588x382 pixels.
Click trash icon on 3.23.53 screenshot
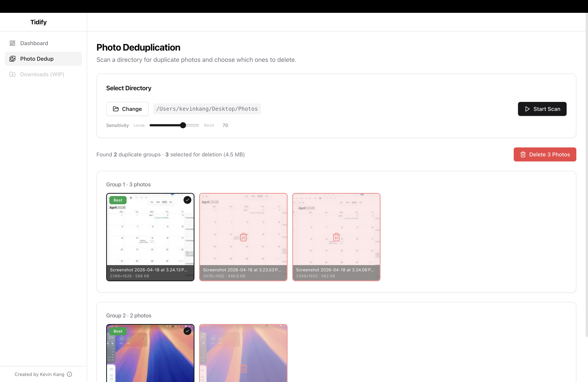[243, 237]
